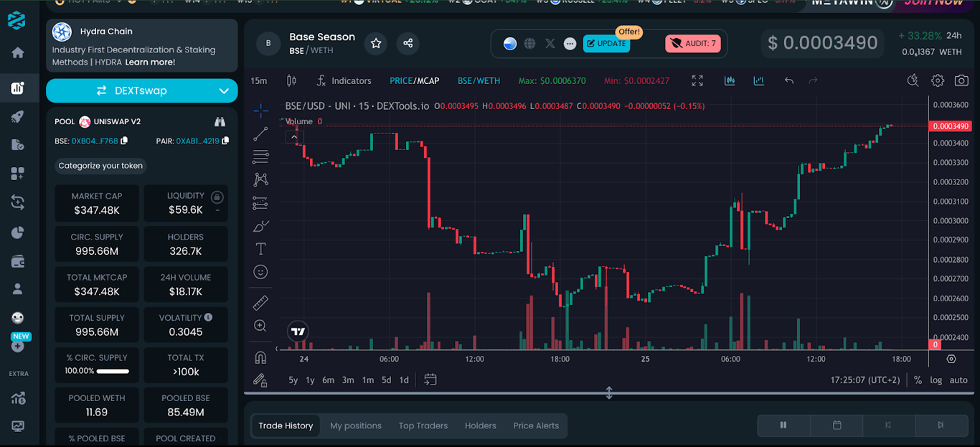Image resolution: width=980 pixels, height=447 pixels.
Task: Click the share icon beside Base Season
Action: tap(407, 43)
